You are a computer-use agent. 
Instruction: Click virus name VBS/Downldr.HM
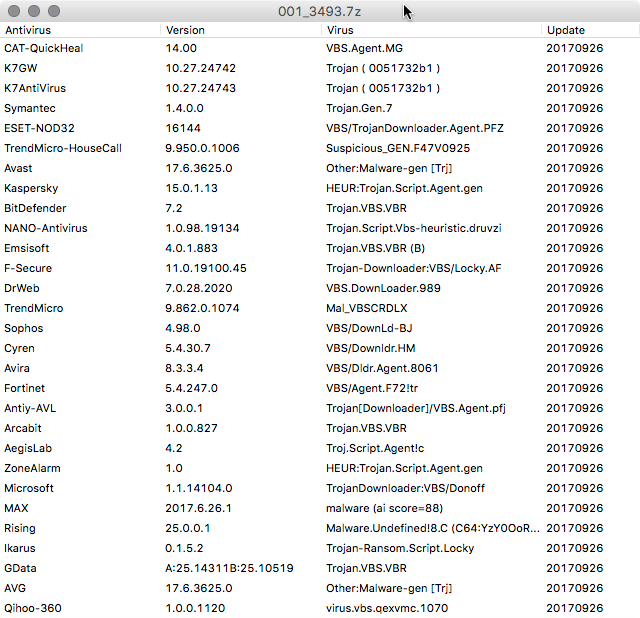click(x=371, y=348)
